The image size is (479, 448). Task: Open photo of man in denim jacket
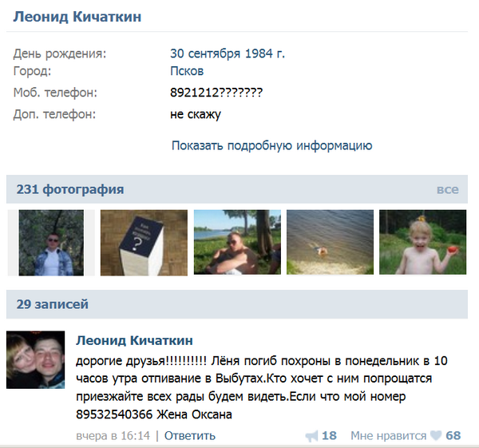point(51,243)
